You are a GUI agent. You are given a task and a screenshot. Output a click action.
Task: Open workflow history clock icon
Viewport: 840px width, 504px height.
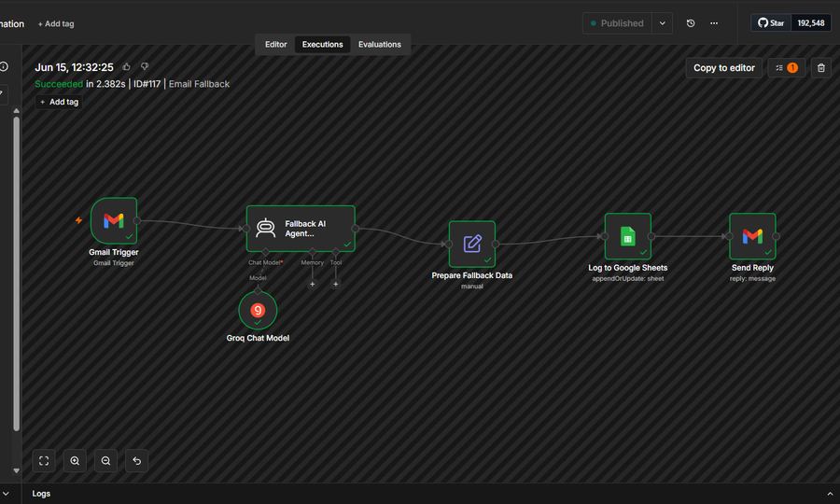[691, 23]
